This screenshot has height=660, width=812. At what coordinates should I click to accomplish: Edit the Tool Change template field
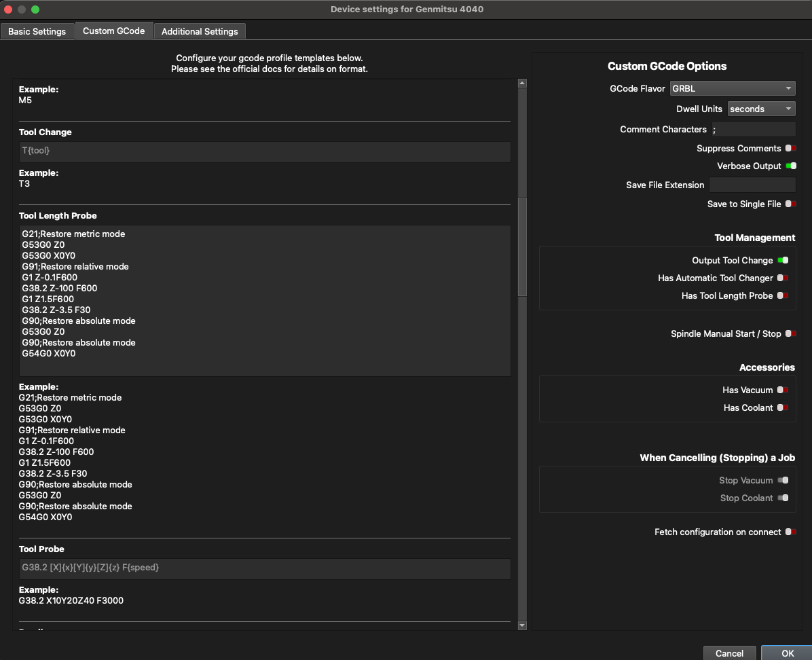point(265,151)
